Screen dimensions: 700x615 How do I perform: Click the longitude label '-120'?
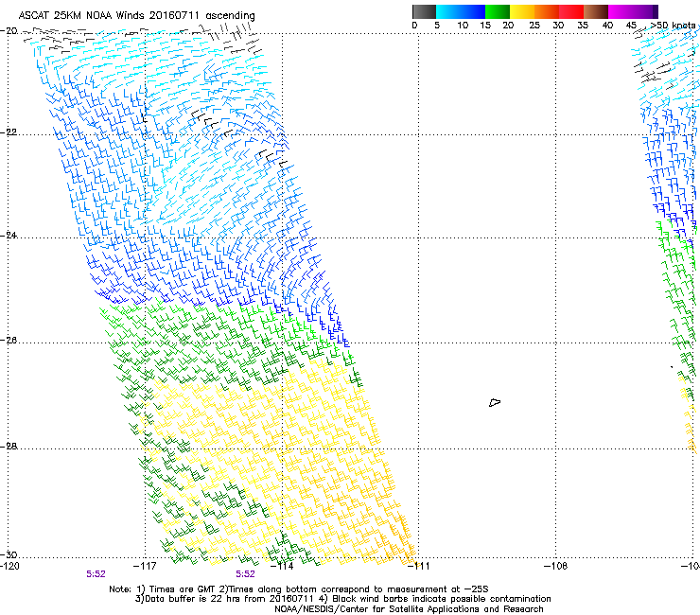9,566
